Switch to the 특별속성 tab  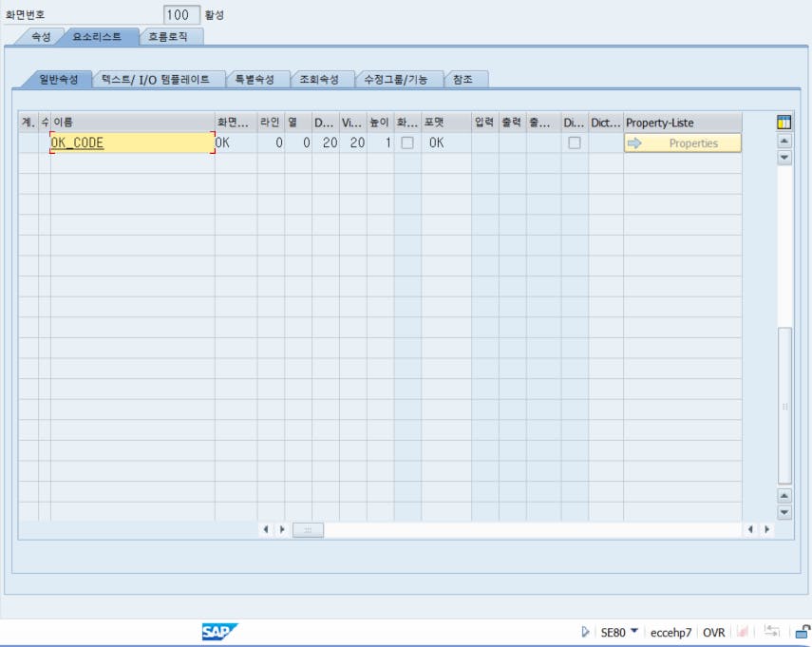coord(255,79)
